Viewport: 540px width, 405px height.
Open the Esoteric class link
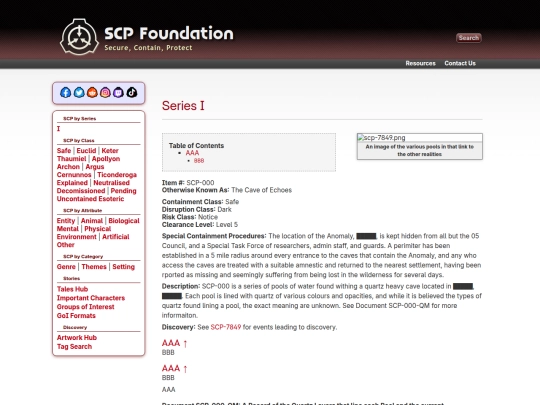[x=113, y=199]
